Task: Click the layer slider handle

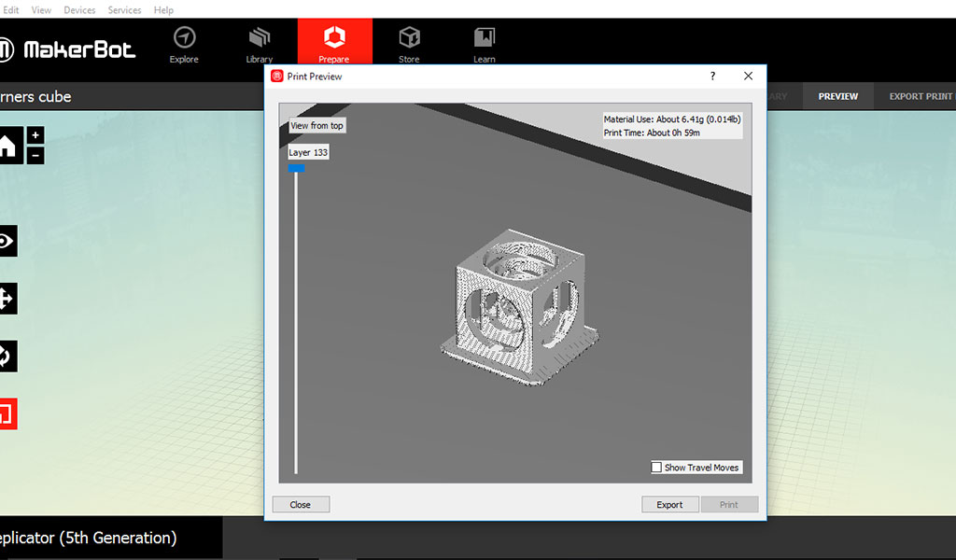Action: pos(296,168)
